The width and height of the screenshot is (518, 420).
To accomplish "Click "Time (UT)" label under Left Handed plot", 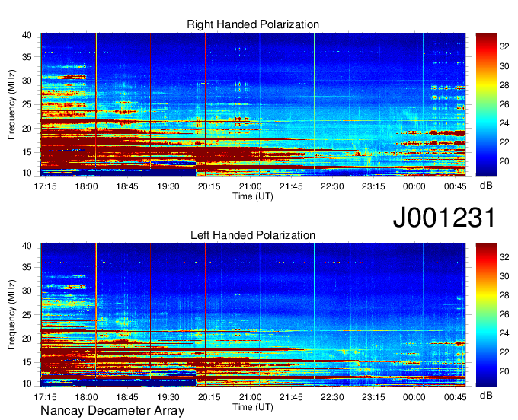I will tap(253, 407).
